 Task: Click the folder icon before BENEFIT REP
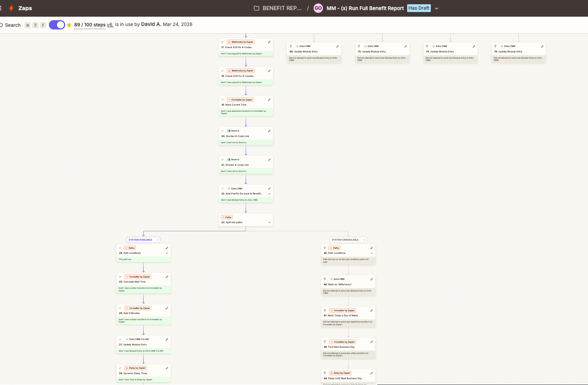256,8
